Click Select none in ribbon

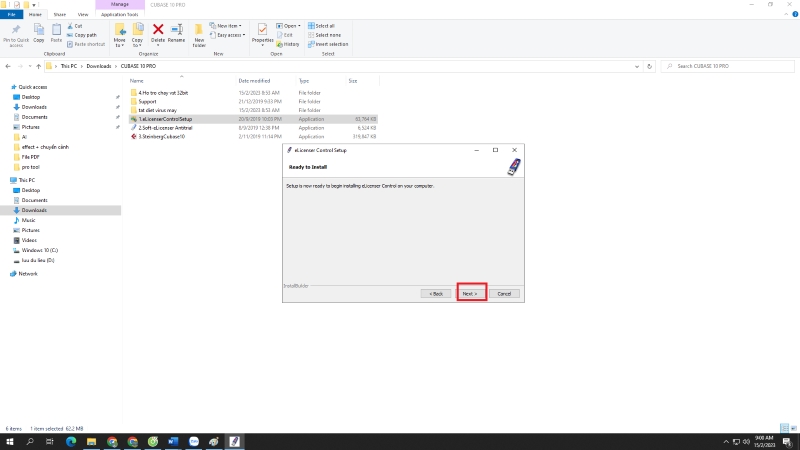[x=324, y=35]
